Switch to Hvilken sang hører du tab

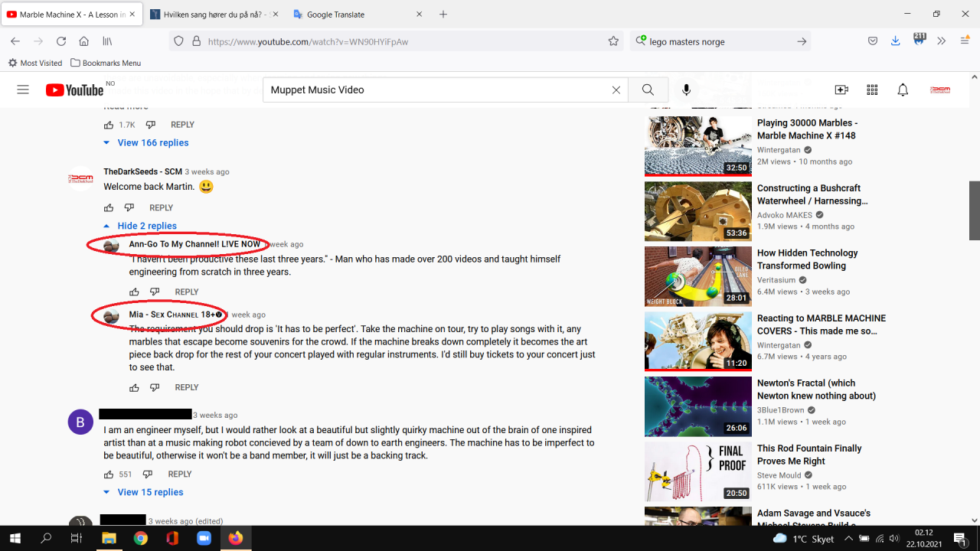[x=214, y=15]
